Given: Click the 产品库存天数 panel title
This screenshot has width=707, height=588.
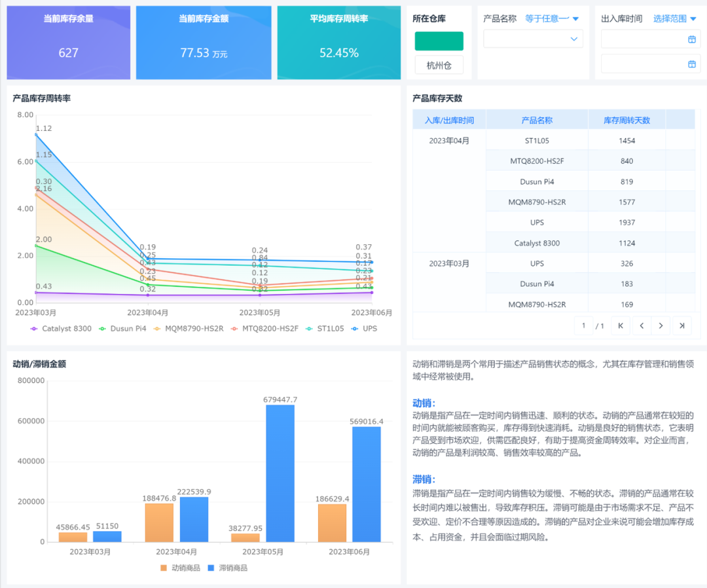Looking at the screenshot, I should 437,98.
